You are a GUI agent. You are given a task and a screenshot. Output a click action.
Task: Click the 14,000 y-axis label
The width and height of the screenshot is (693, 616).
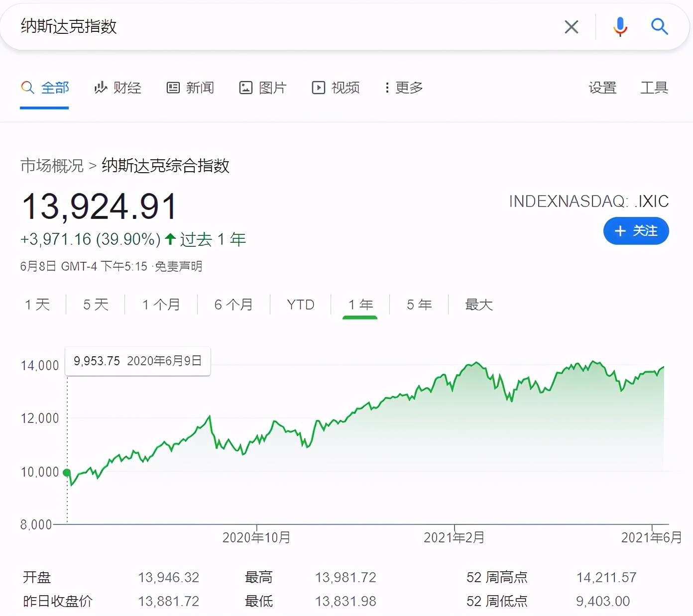coord(40,366)
